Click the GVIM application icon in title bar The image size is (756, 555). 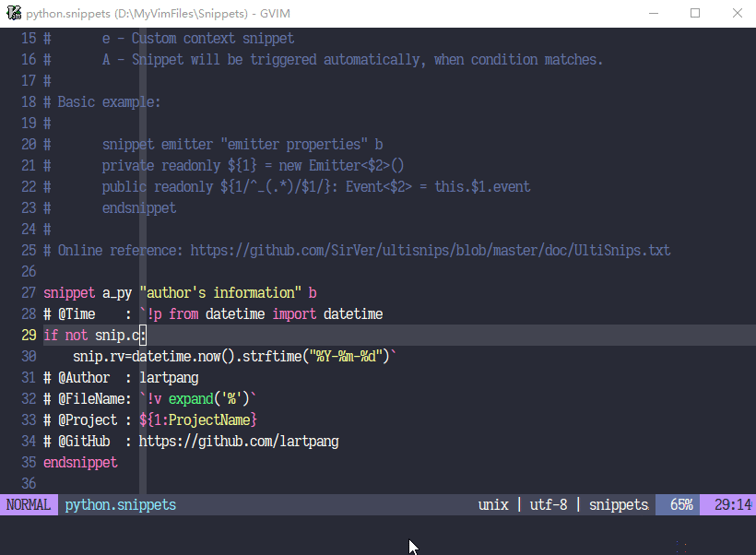click(14, 13)
